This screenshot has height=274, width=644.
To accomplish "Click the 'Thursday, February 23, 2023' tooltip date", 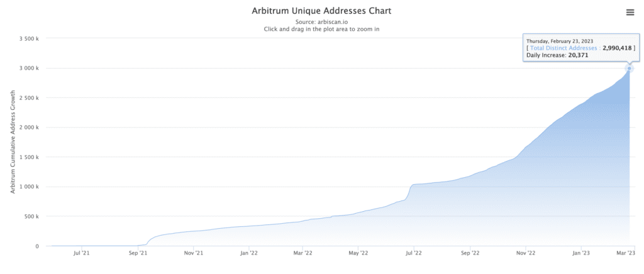I will (x=559, y=41).
